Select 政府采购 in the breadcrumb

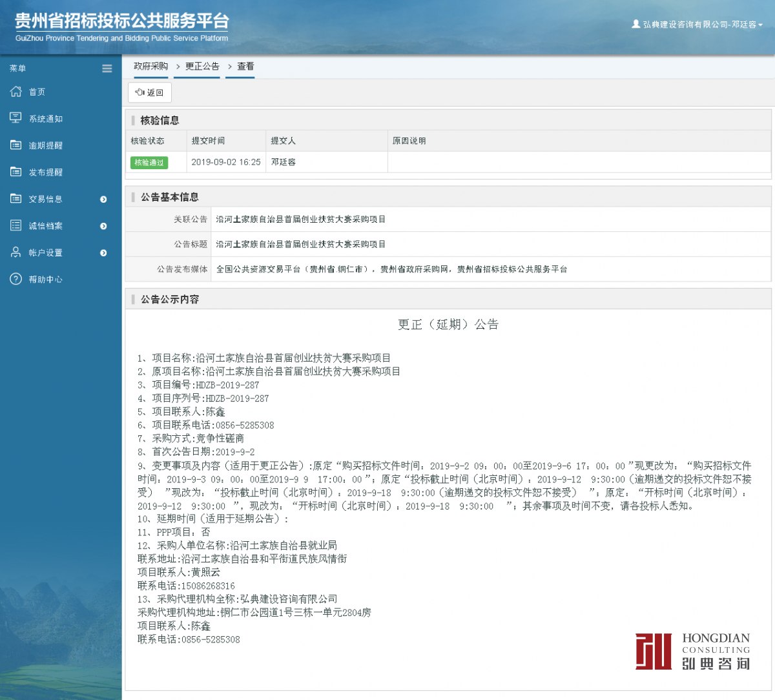[150, 66]
